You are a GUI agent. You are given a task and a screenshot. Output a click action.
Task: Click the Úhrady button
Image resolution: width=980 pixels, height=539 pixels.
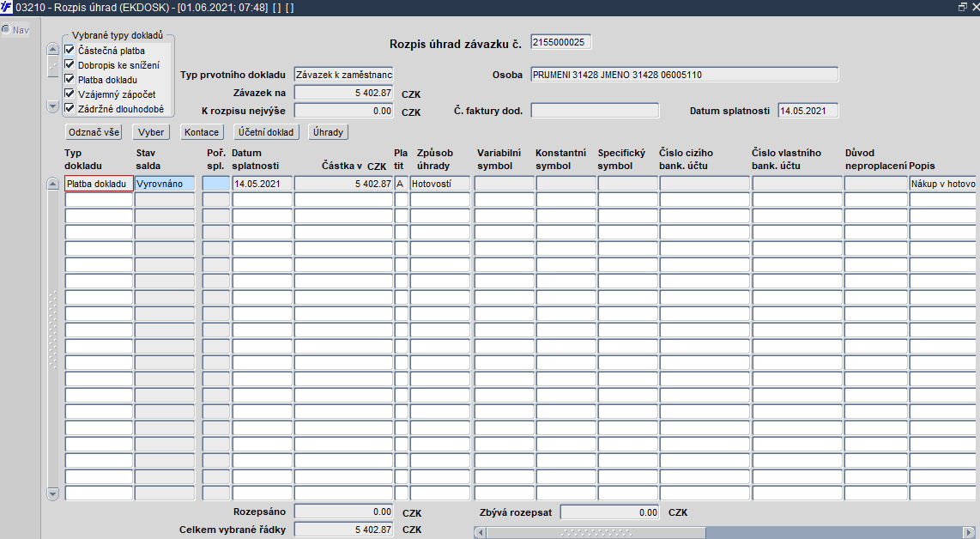328,132
